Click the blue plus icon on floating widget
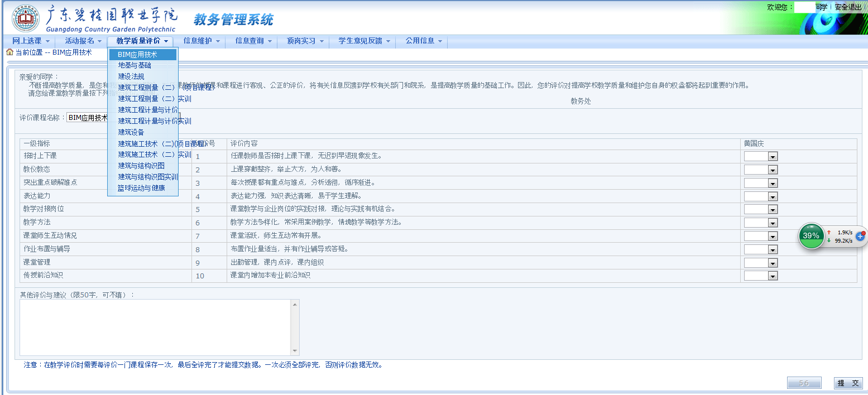This screenshot has width=868, height=395. click(x=860, y=236)
